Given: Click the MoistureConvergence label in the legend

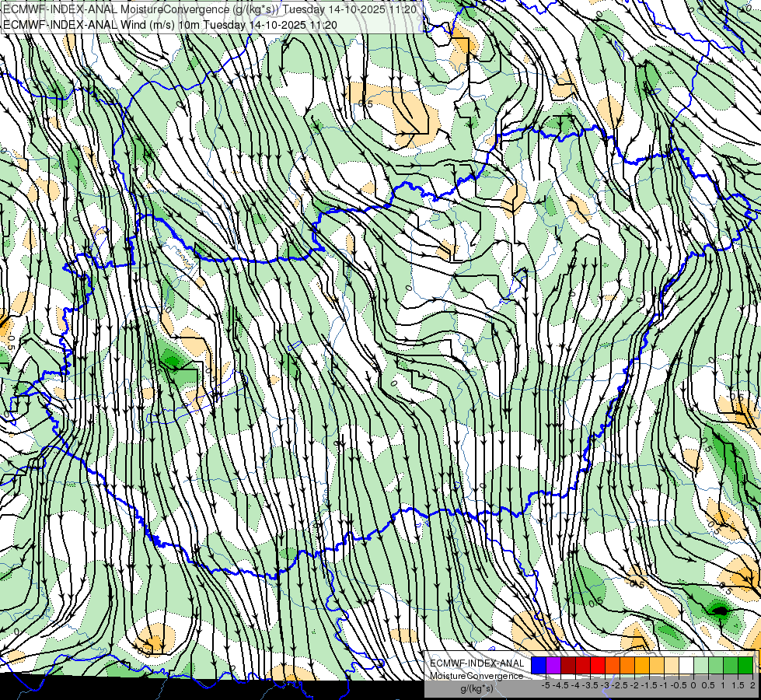Looking at the screenshot, I should 476,676.
